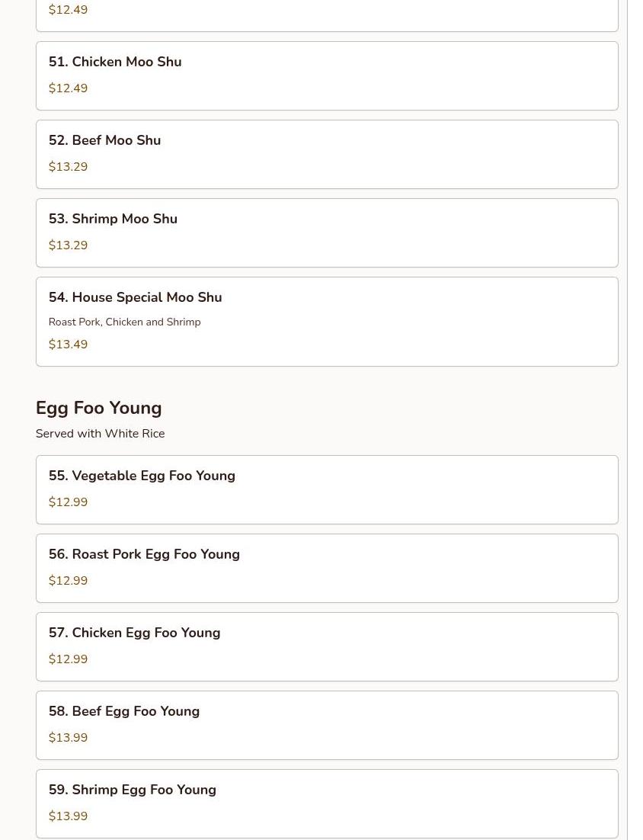Open 56. Roast Pork Egg Foo Young
This screenshot has width=643, height=840.
coord(327,569)
